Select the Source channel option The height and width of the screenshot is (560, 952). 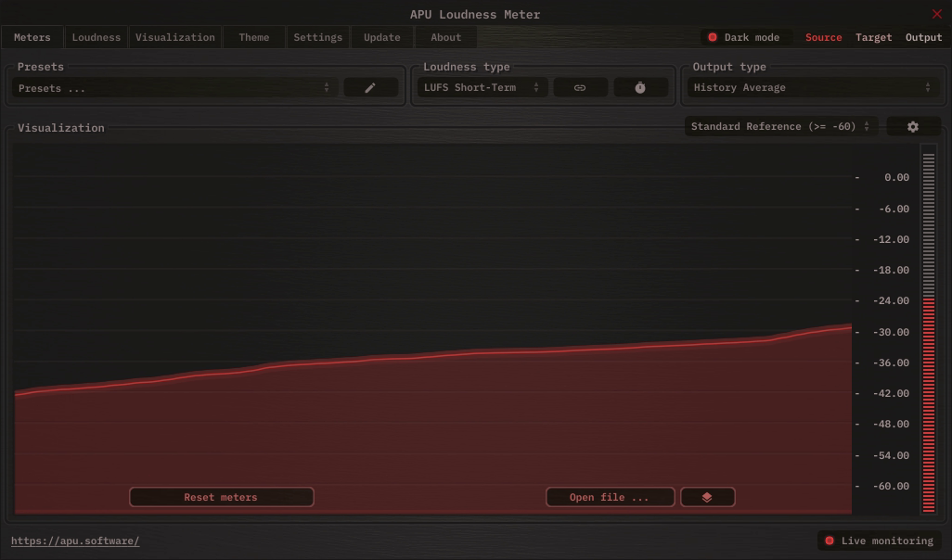click(x=823, y=37)
